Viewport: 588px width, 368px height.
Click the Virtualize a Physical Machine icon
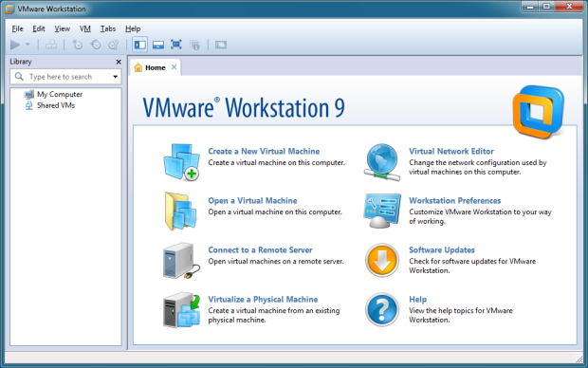click(182, 310)
